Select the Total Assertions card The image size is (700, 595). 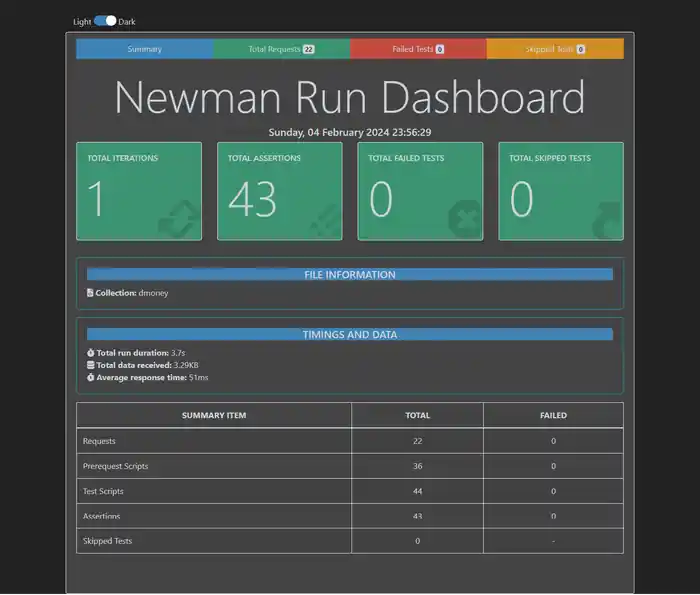[x=280, y=191]
